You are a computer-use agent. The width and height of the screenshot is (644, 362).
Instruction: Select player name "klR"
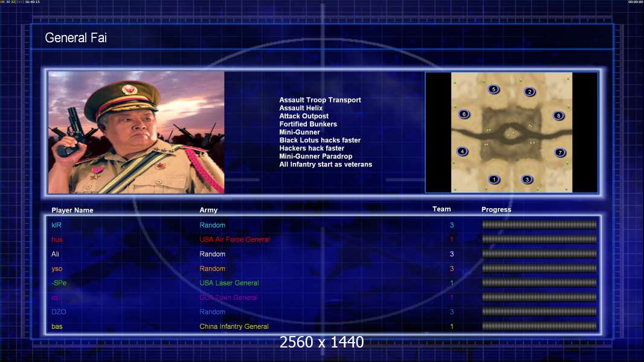[56, 225]
